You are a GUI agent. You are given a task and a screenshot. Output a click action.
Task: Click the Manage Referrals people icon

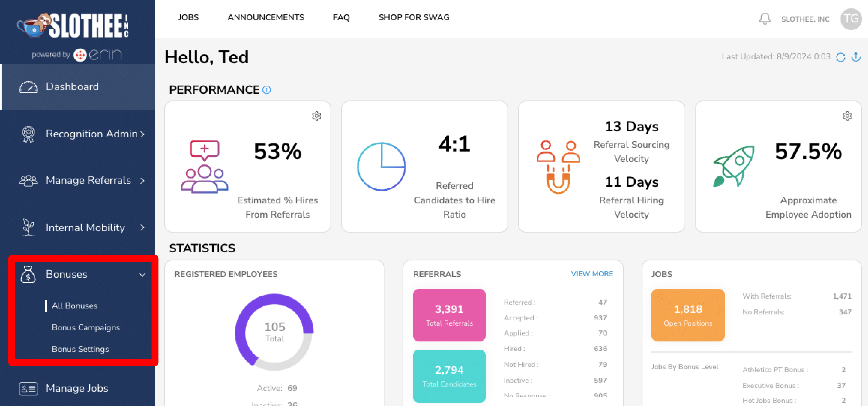[x=28, y=181]
